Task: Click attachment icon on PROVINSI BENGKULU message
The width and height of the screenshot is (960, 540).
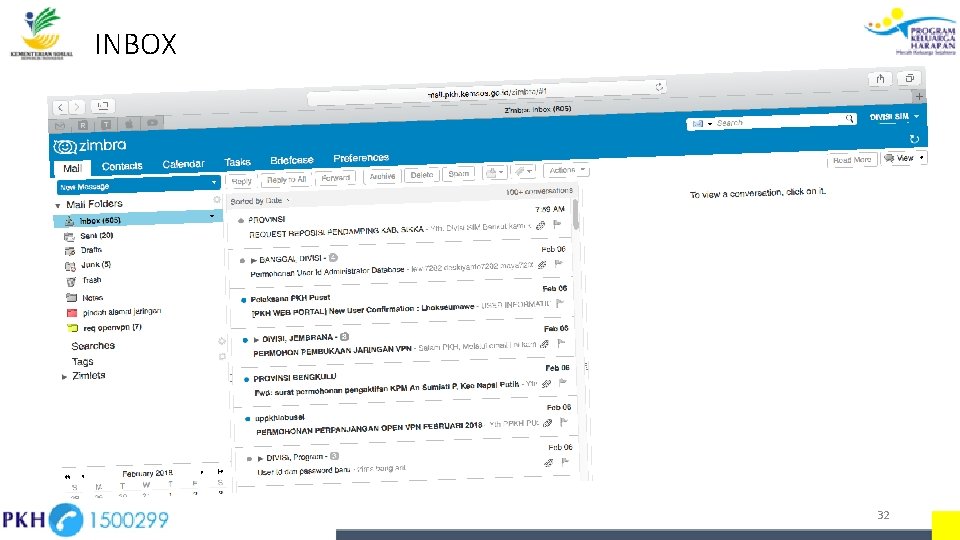Action: click(546, 383)
